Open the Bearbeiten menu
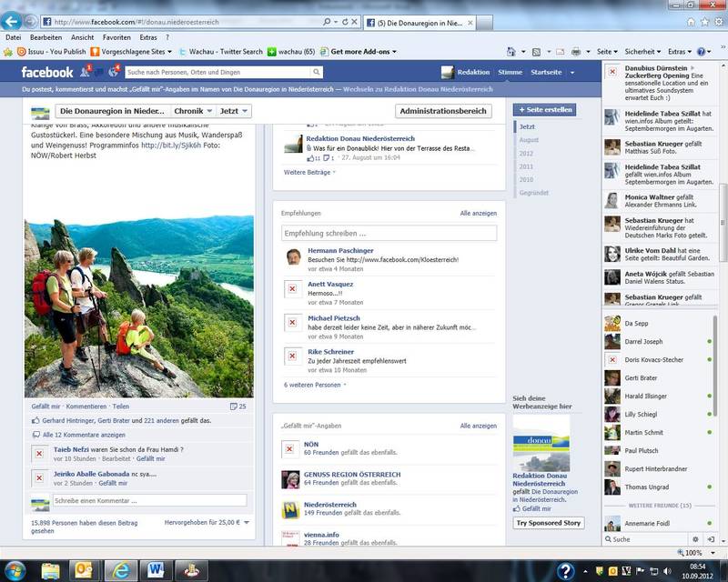 45,37
